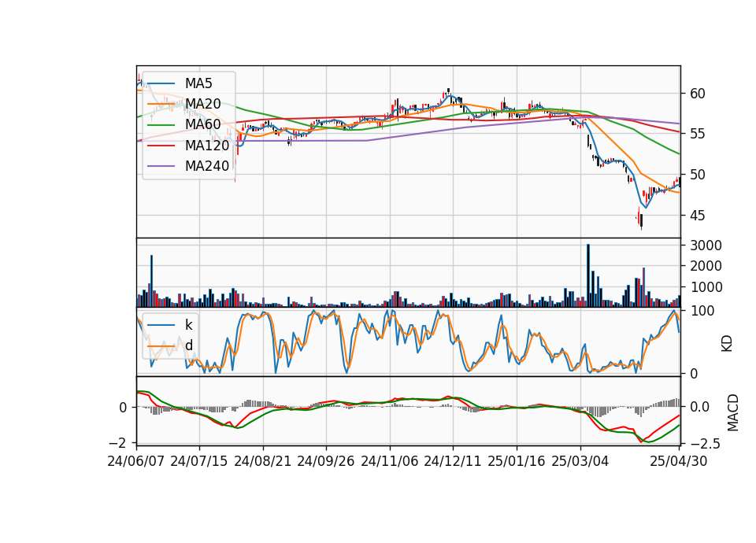Click the lowest candlestick near 43
The width and height of the screenshot is (756, 543).
641,222
